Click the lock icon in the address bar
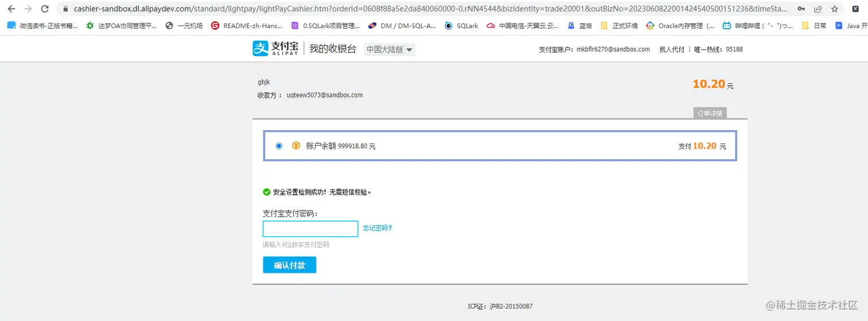868x321 pixels. [65, 9]
